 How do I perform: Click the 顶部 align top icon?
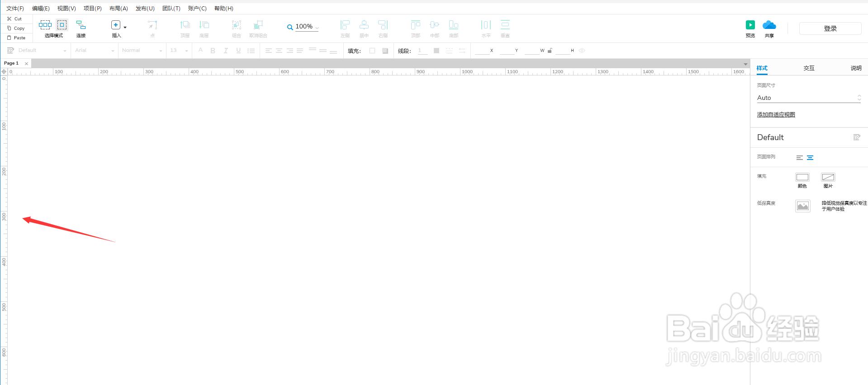tap(416, 25)
